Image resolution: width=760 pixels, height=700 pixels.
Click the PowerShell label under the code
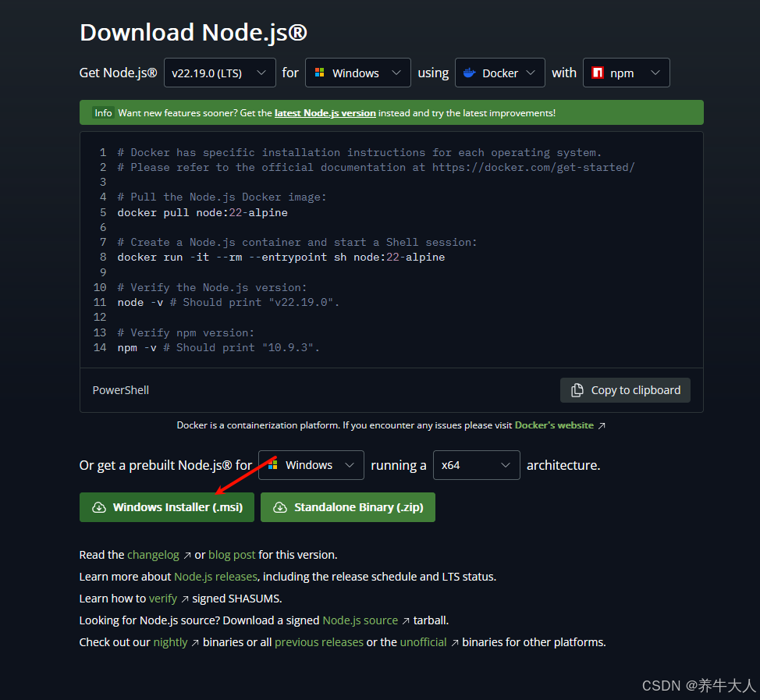point(121,390)
